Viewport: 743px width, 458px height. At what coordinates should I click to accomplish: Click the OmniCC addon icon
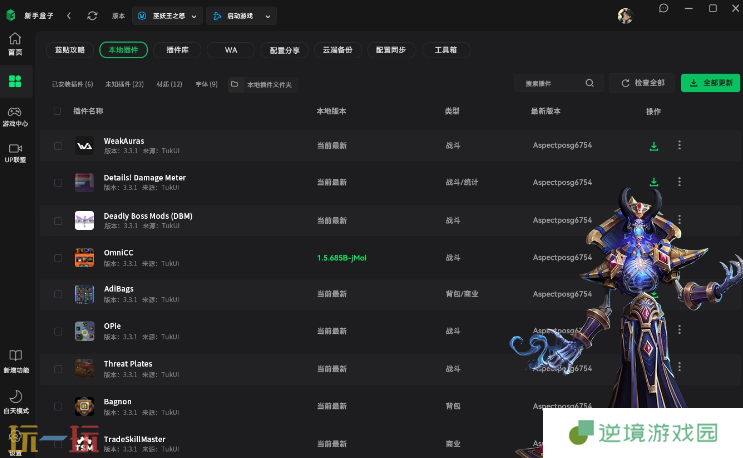pos(84,258)
